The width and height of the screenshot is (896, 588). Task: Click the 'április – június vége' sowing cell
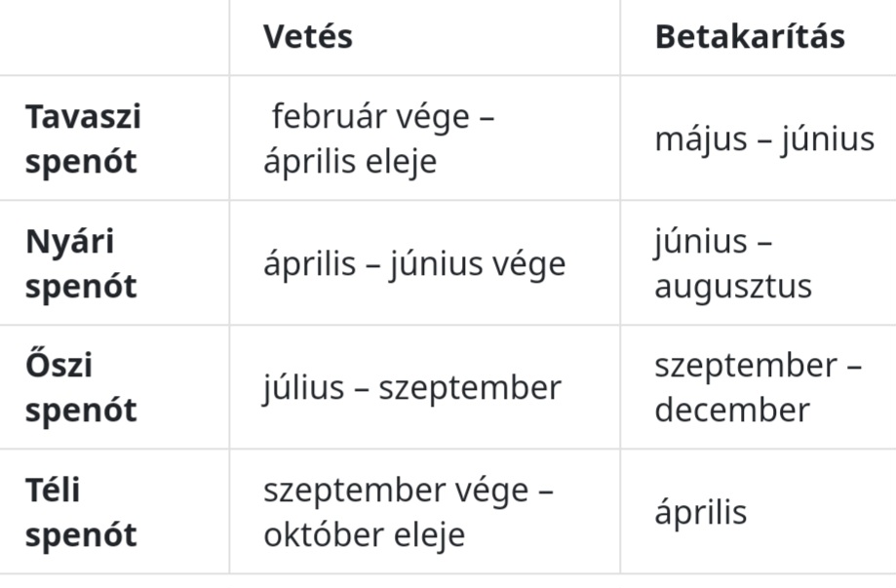point(413,264)
